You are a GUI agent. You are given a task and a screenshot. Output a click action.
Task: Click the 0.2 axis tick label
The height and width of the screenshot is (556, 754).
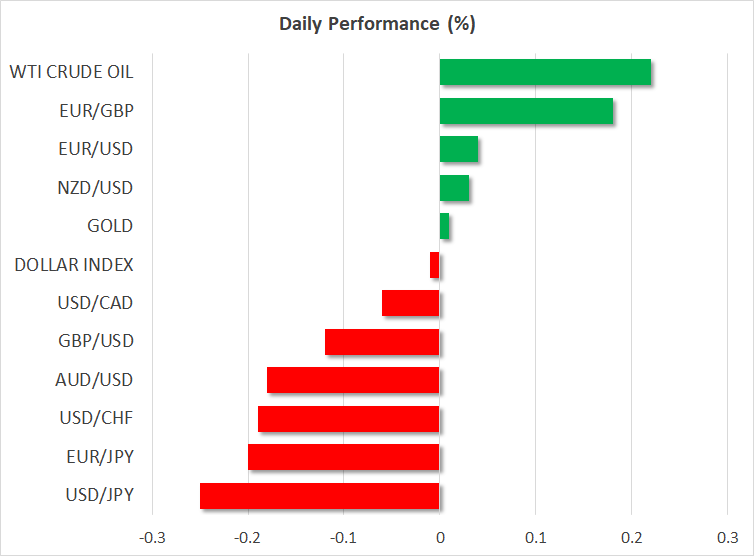coord(631,537)
